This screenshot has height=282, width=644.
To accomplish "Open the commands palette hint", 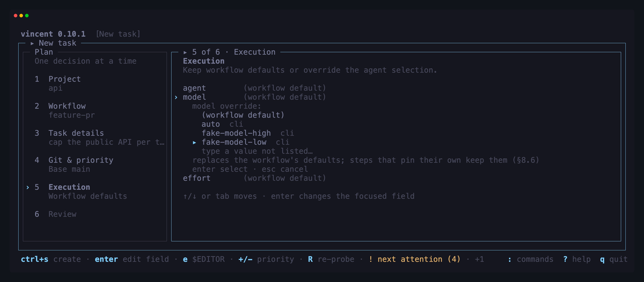I will [530, 259].
